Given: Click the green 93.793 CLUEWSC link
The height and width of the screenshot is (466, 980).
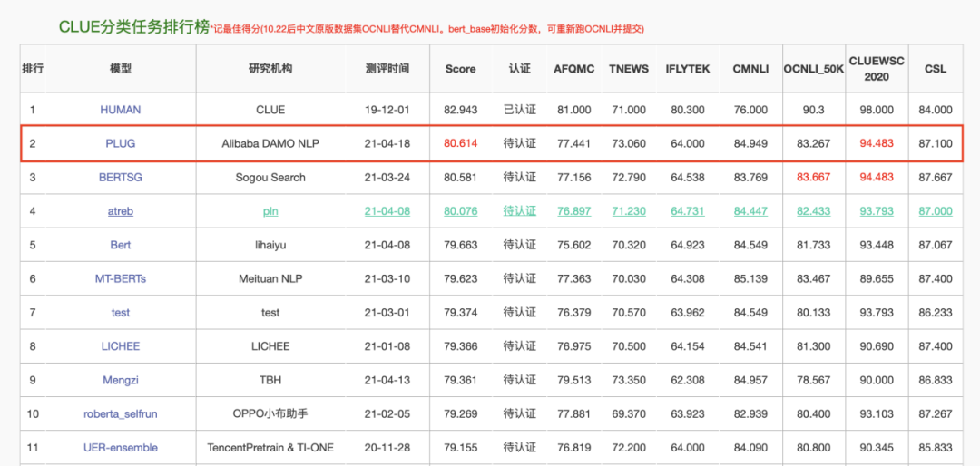Looking at the screenshot, I should [x=877, y=211].
